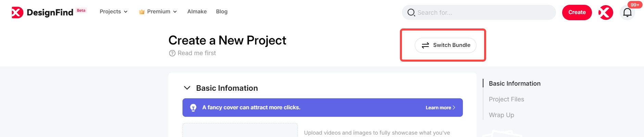644x137 pixels.
Task: Click the Read me first help icon
Action: [172, 53]
